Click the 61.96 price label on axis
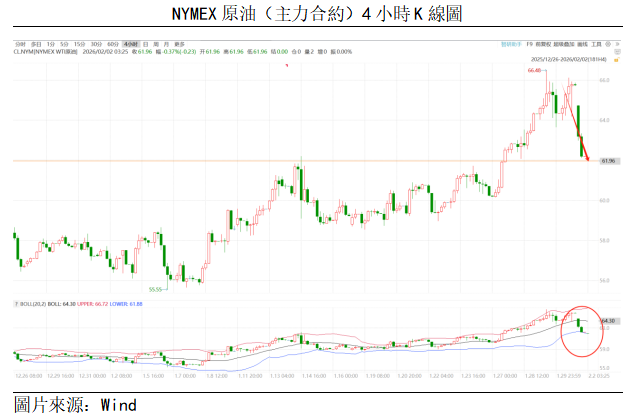Viewport: 627px width, 418px height. click(607, 160)
